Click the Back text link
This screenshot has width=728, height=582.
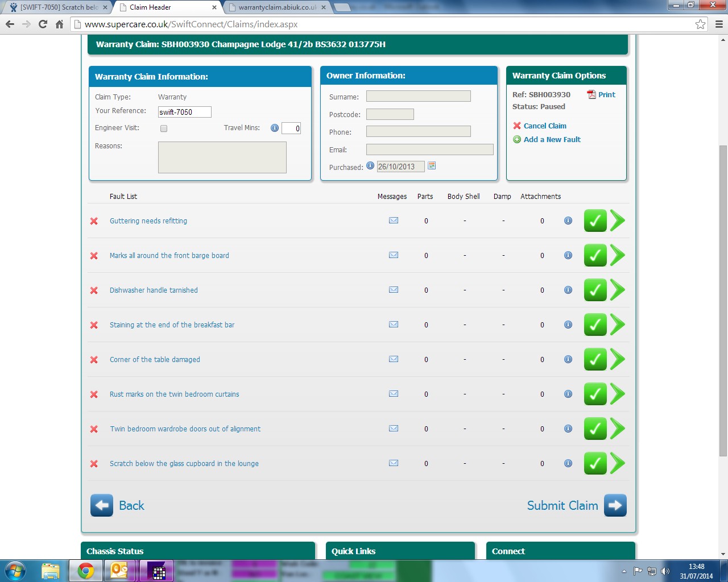[x=131, y=505]
